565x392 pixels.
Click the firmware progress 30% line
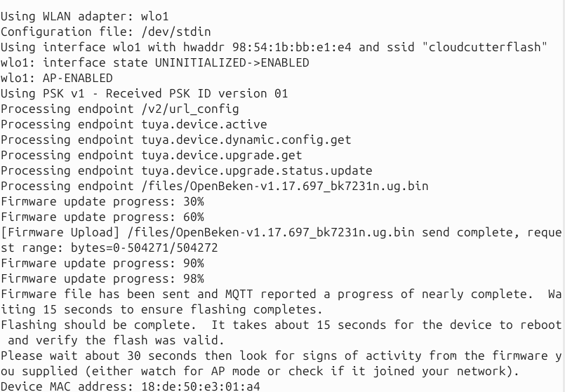tap(102, 201)
